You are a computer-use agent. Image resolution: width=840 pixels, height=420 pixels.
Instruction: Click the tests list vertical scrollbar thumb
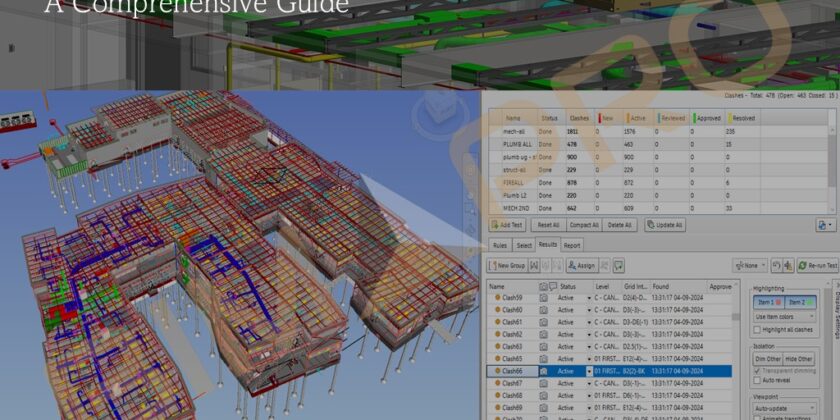pyautogui.click(x=832, y=161)
